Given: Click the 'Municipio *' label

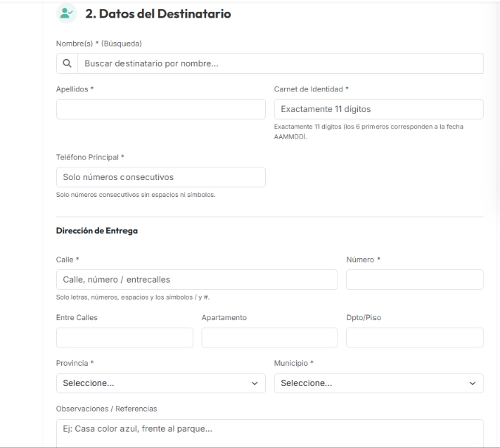Looking at the screenshot, I should coord(294,363).
